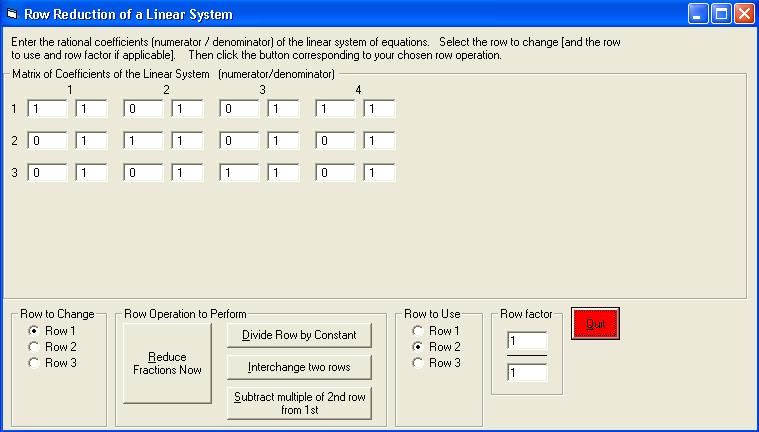Click Subtract multiple of 2nd row from 1st
Image resolution: width=759 pixels, height=432 pixels.
pyautogui.click(x=299, y=403)
